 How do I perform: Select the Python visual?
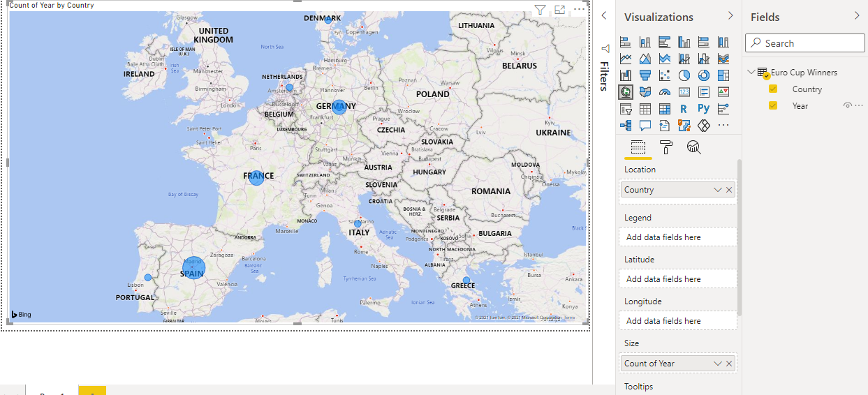704,109
